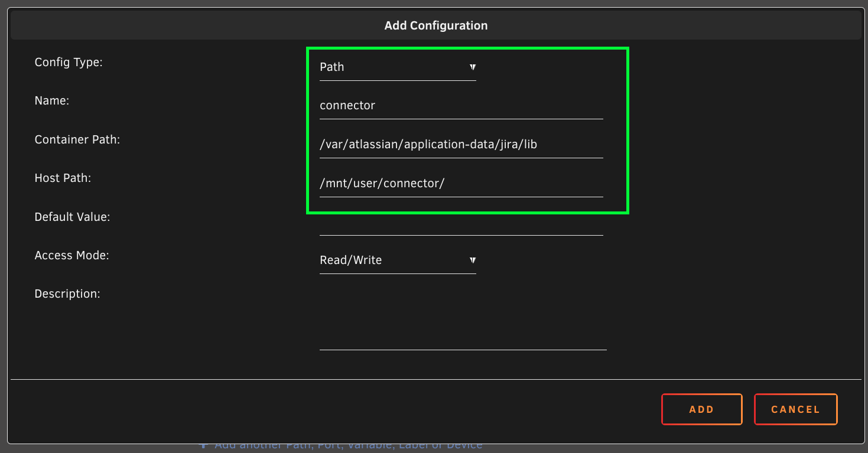Screen dimensions: 868x453
Task: Click the Description text area
Action: tap(463, 318)
